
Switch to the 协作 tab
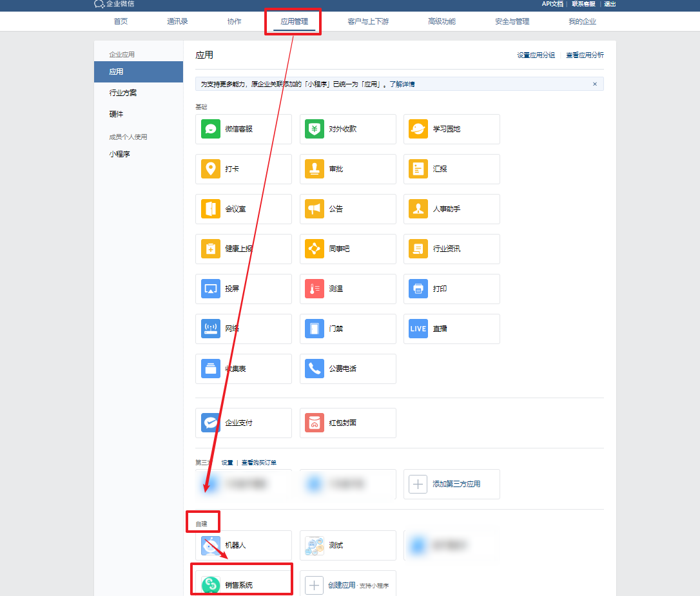point(234,21)
